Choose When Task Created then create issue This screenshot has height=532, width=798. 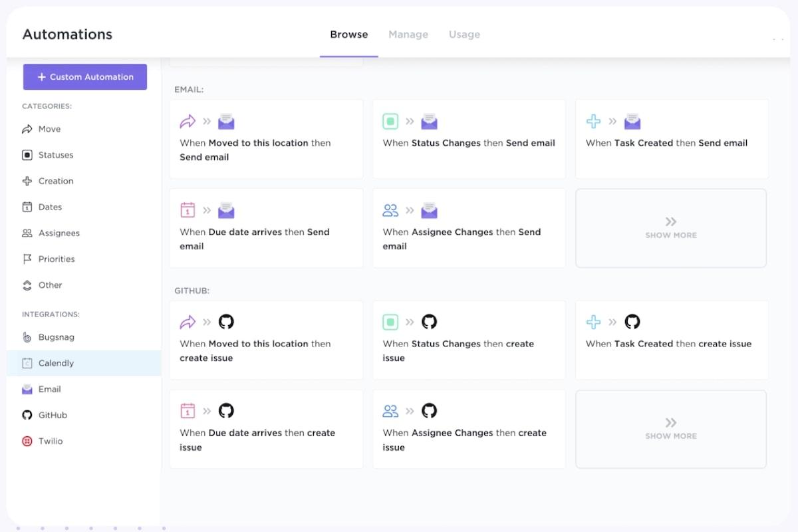(672, 340)
